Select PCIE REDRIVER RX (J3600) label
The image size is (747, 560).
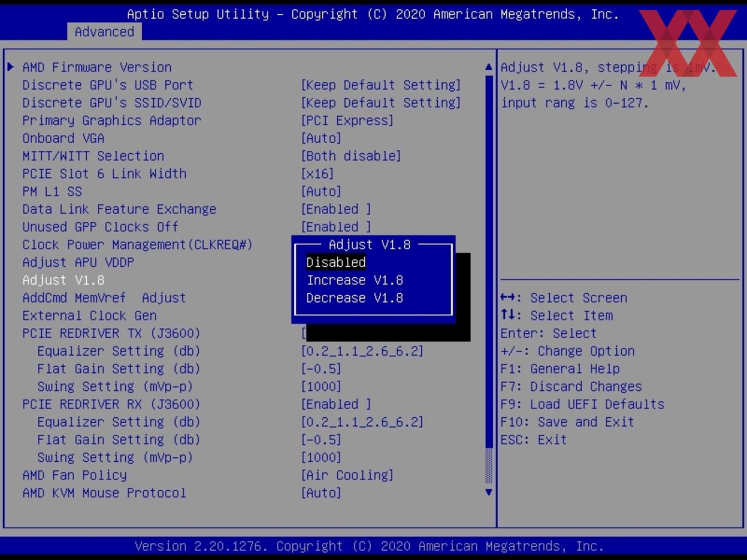pos(112,405)
